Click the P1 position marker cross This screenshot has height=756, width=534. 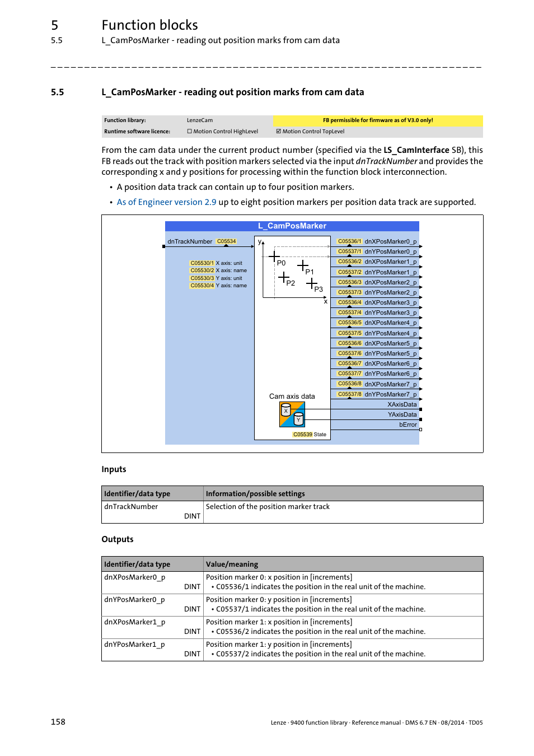(303, 265)
